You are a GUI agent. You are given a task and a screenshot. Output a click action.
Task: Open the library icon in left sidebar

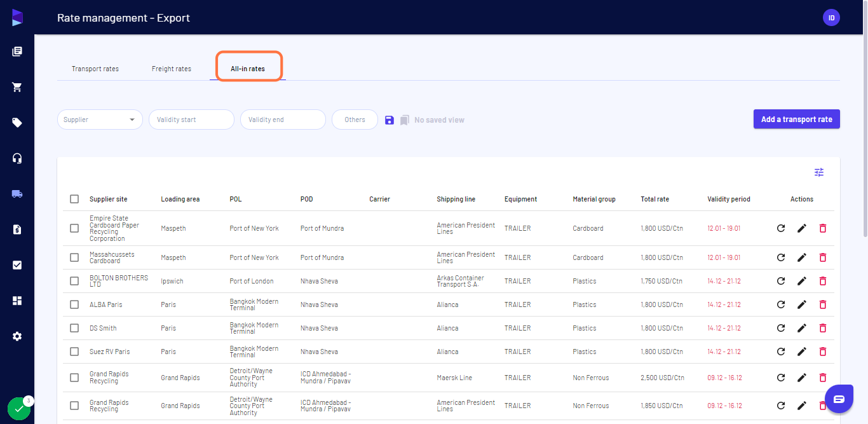click(17, 51)
